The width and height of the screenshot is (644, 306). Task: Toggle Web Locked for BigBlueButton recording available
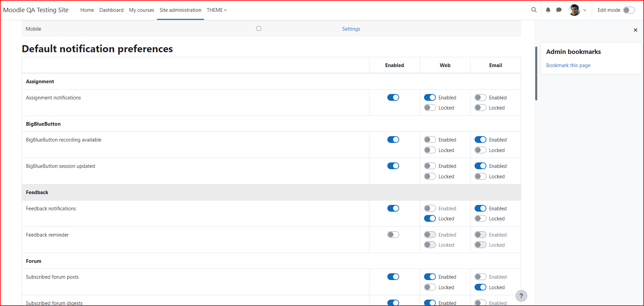pos(430,150)
